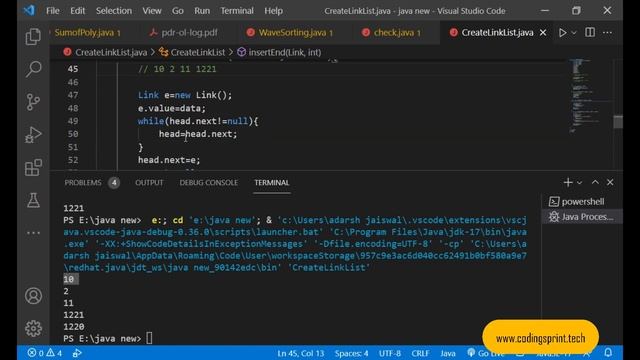Change line endings via CRLF
The height and width of the screenshot is (360, 640).
point(420,353)
